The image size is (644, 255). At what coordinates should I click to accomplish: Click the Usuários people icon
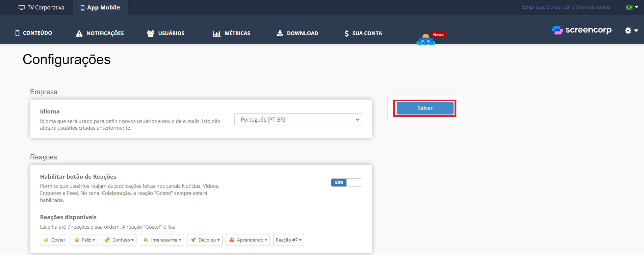click(x=151, y=33)
